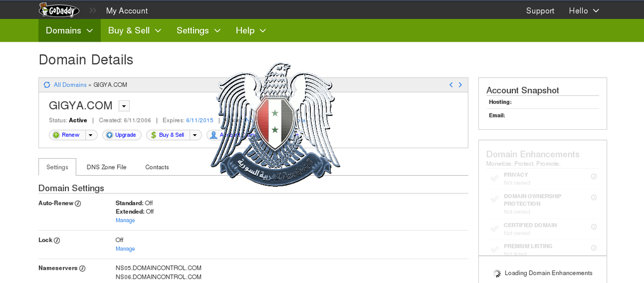Click the Email label in Account Snapshot
This screenshot has width=644, height=283.
point(497,115)
